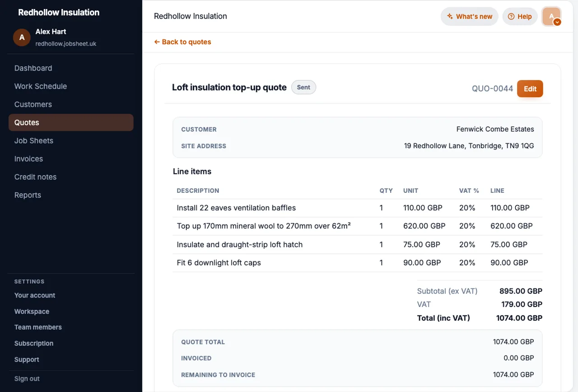Click the VAT 179.00 GBP value
The width and height of the screenshot is (578, 392).
[x=522, y=304]
